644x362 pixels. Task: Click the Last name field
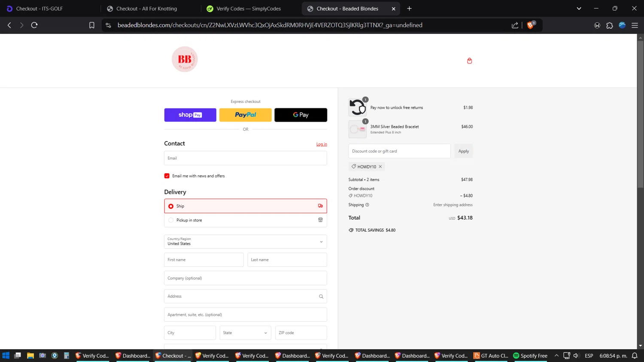(x=287, y=260)
